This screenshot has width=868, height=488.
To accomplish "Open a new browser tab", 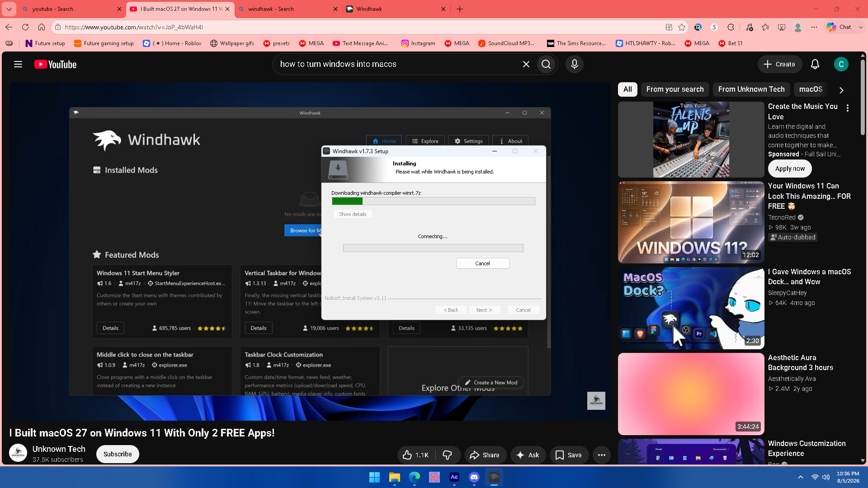I will tap(460, 9).
